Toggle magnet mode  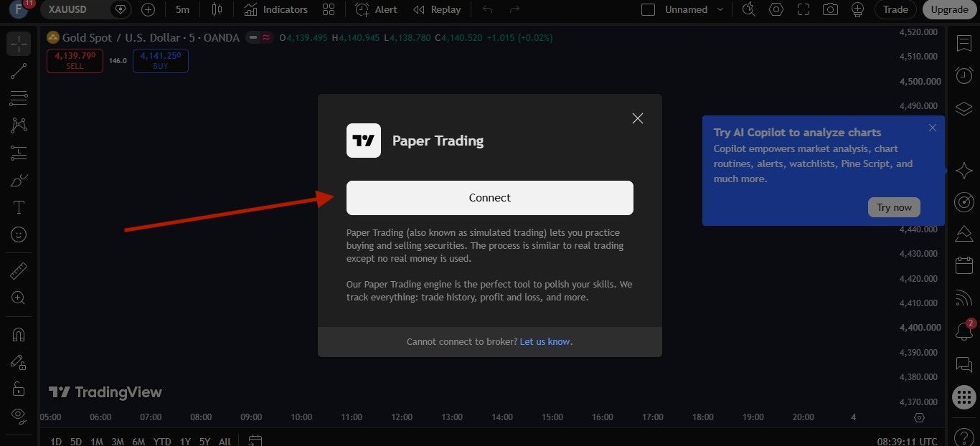point(19,334)
